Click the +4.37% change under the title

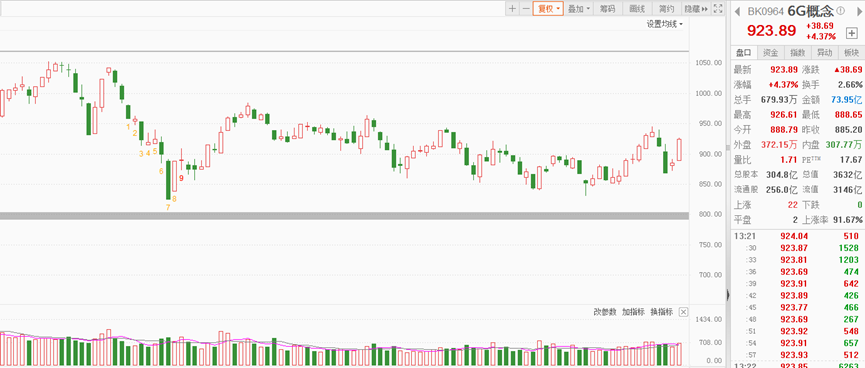point(821,36)
